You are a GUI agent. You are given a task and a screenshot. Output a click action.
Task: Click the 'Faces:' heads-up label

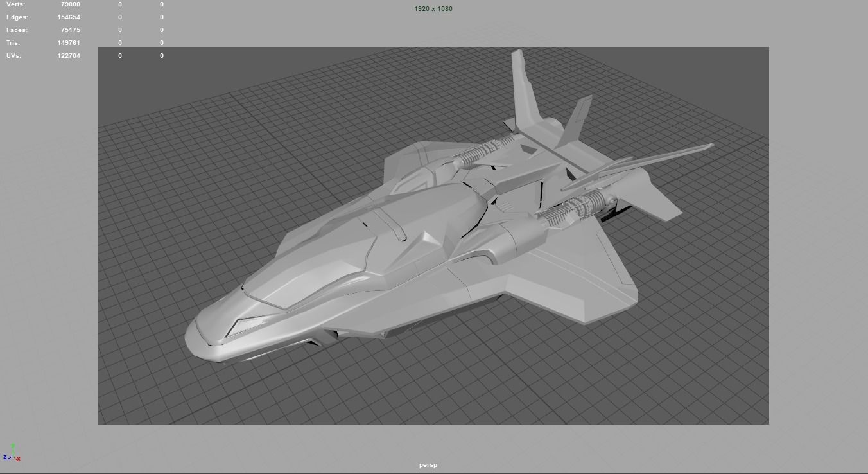[x=17, y=30]
